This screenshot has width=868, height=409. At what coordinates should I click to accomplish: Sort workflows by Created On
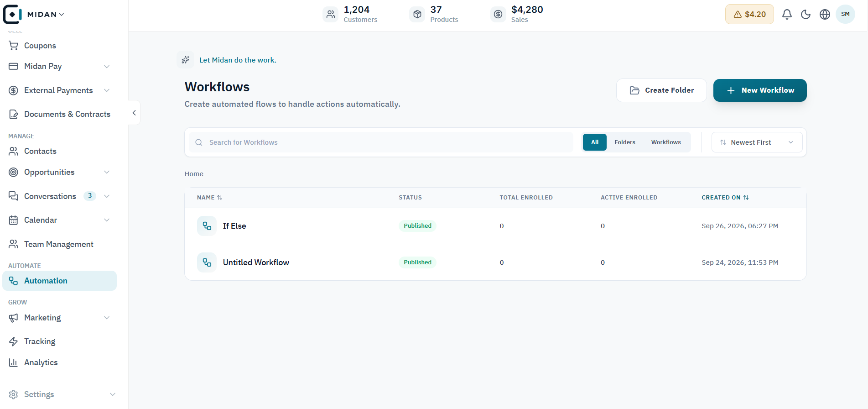tap(725, 198)
